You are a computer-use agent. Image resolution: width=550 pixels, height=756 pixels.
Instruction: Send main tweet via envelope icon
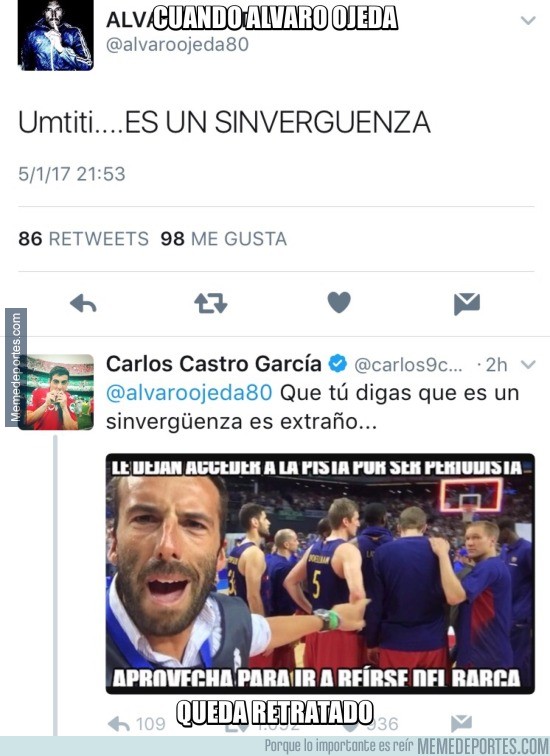(467, 304)
